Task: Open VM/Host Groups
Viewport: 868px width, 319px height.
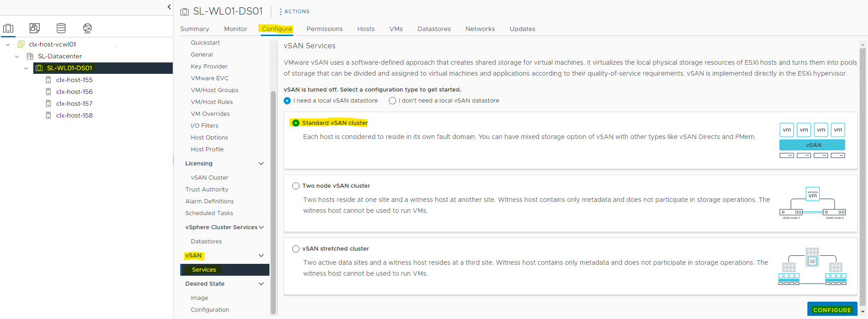Action: tap(215, 90)
